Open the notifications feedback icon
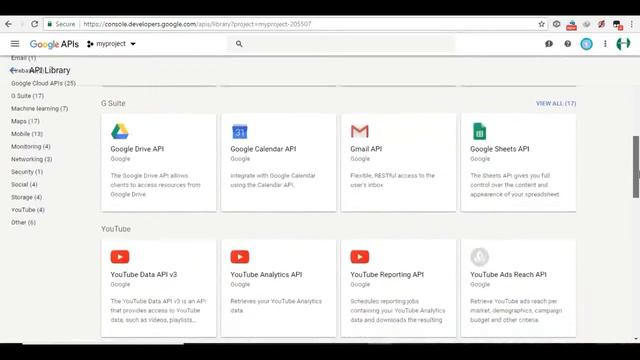The width and height of the screenshot is (640, 360). click(549, 44)
